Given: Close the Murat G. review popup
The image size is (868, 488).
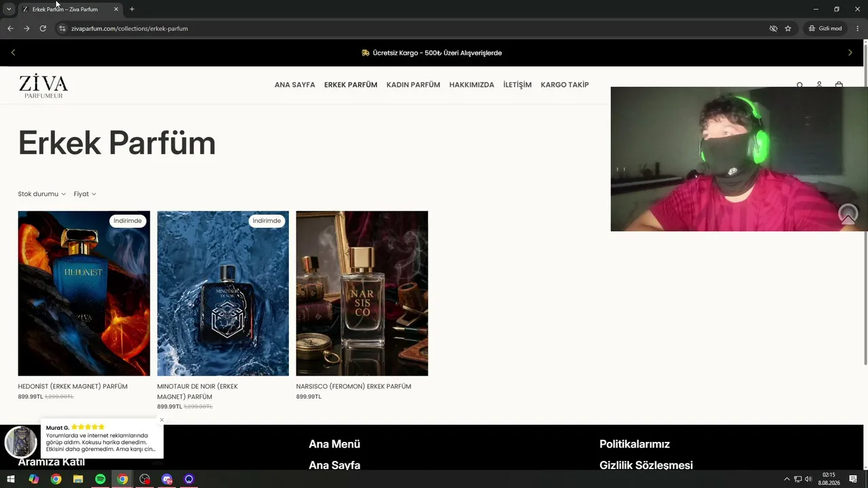Looking at the screenshot, I should [161, 420].
